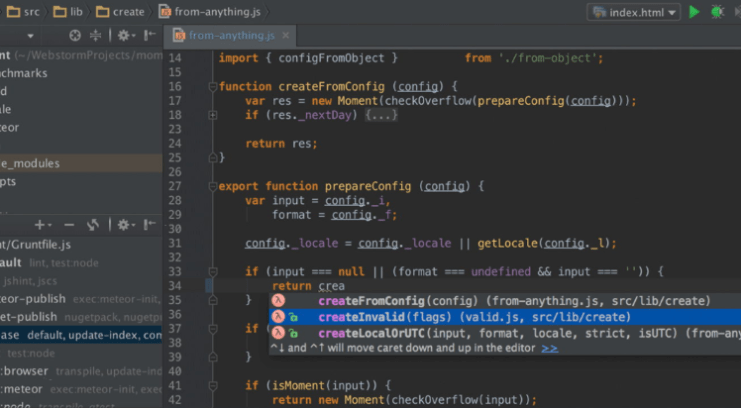The width and height of the screenshot is (741, 408).
Task: Open the run configuration dropdown index.html
Action: (634, 12)
